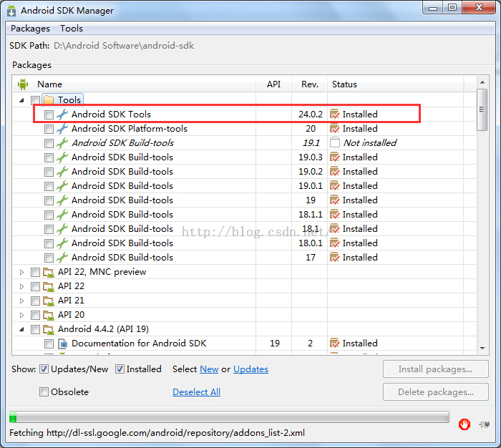Collapse the Tools tree node
The height and width of the screenshot is (448, 501).
[21, 100]
